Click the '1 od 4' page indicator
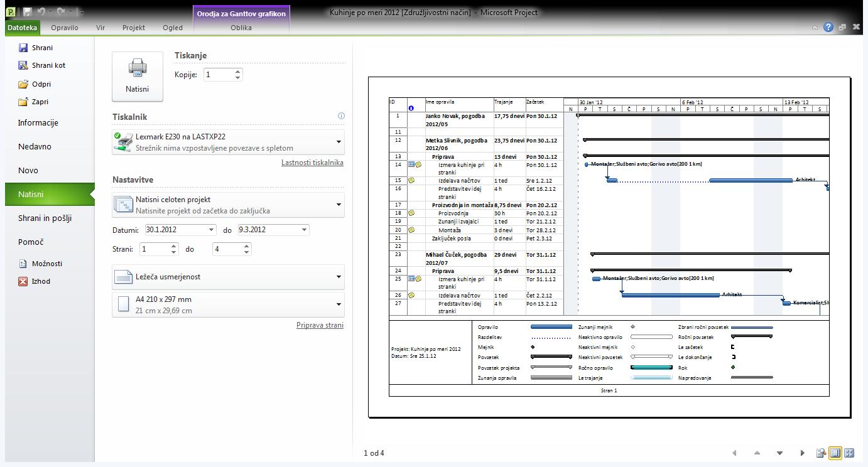Image resolution: width=868 pixels, height=467 pixels. coord(374,453)
